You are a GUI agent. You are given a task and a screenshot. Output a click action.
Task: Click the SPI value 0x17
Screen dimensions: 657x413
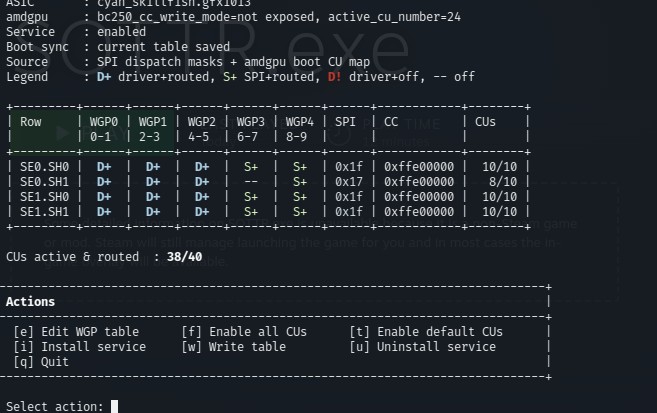[349, 182]
